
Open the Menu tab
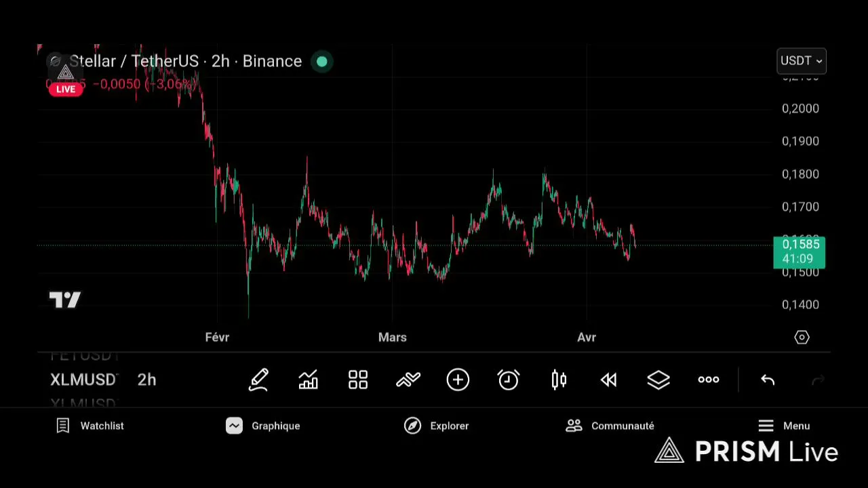784,426
